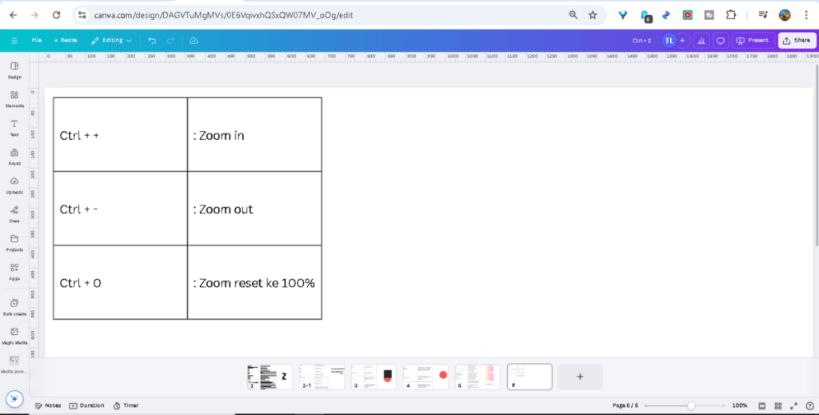Select page 1 thumbnail
This screenshot has width=819, height=415.
tap(270, 377)
